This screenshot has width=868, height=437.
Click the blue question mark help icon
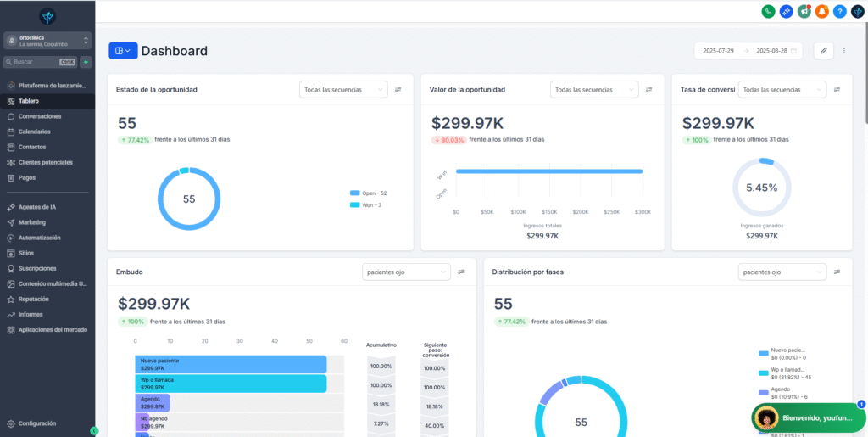pyautogui.click(x=840, y=12)
